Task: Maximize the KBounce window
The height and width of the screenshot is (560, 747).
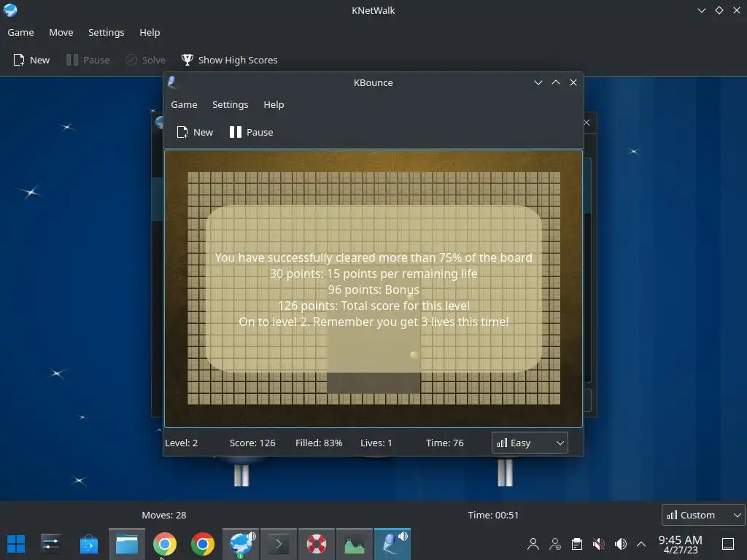Action: pyautogui.click(x=555, y=82)
